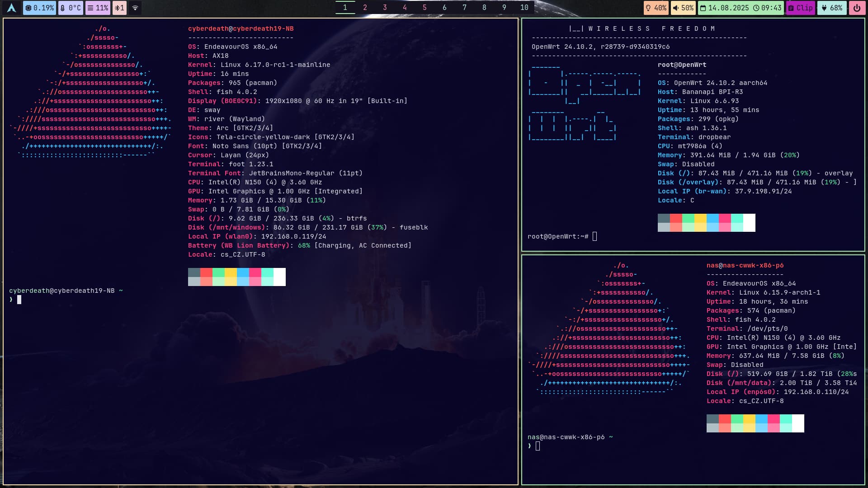This screenshot has height=488, width=868.
Task: Open the Arch logo launcher menu
Action: click(x=12, y=8)
